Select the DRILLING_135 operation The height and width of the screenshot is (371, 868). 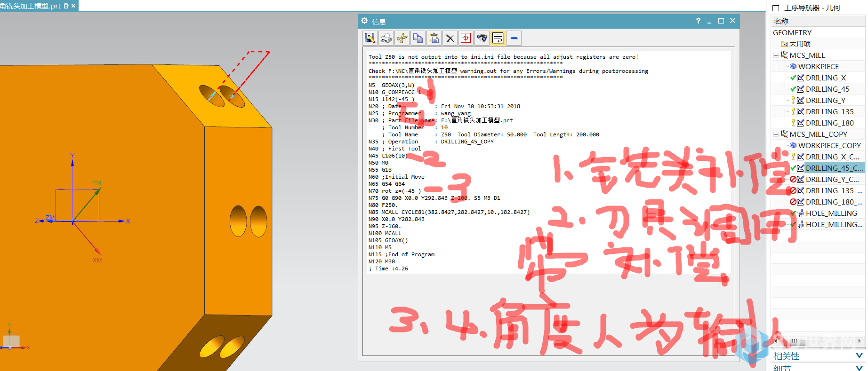[x=829, y=111]
